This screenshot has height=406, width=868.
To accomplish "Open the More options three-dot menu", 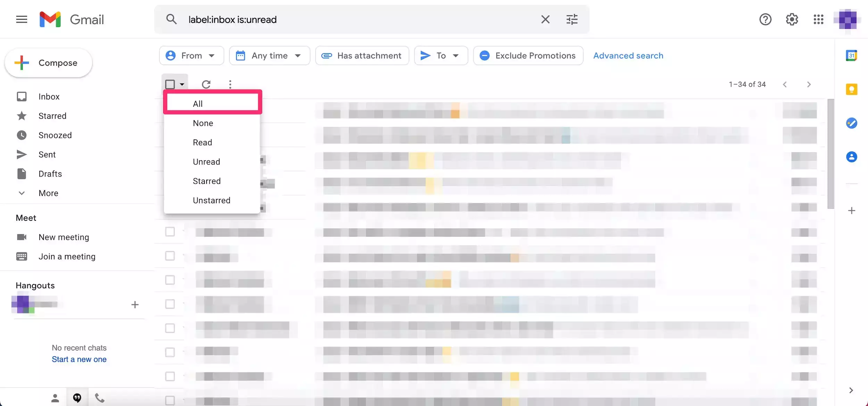I will pos(230,84).
